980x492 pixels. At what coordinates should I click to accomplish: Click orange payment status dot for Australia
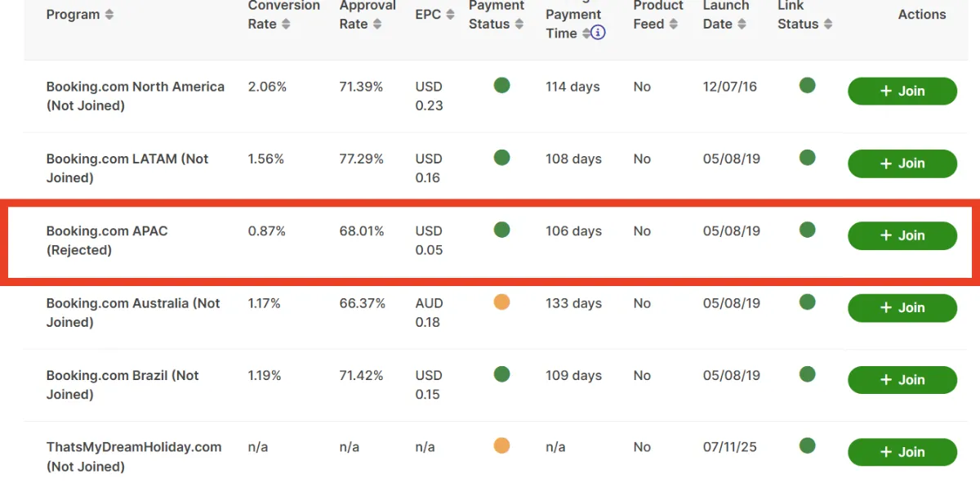click(x=501, y=302)
